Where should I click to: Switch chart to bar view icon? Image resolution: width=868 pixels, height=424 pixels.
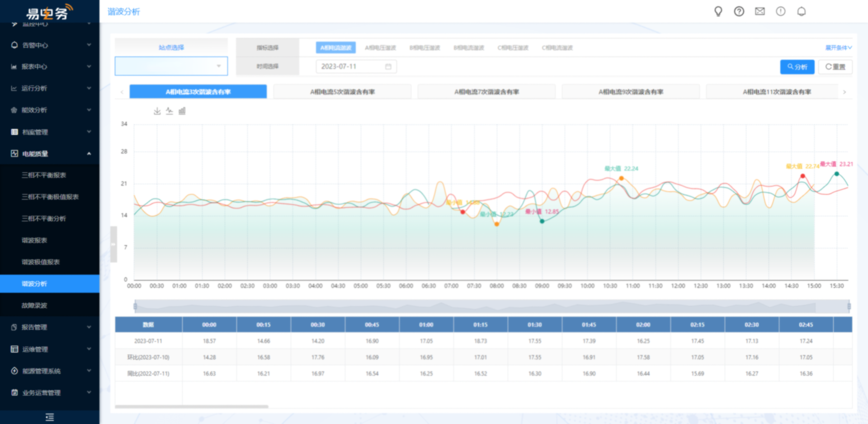(x=182, y=111)
